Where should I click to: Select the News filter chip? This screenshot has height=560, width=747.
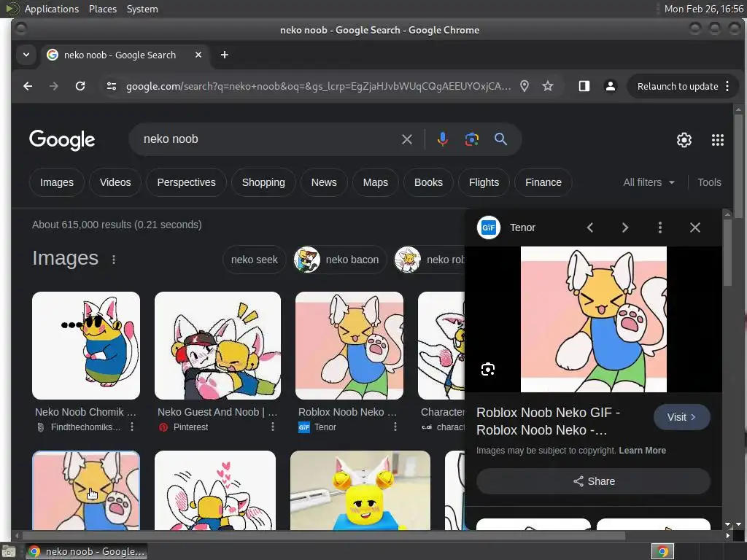coord(324,182)
